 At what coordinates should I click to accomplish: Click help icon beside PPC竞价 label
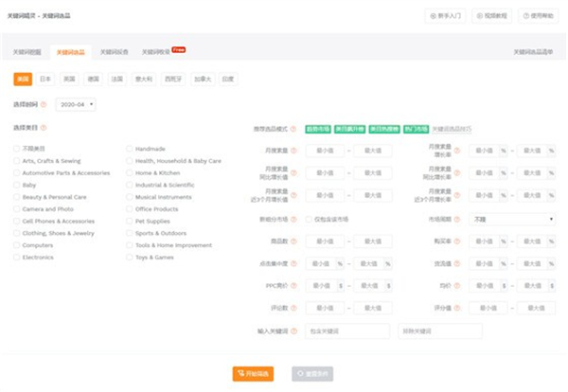294,285
